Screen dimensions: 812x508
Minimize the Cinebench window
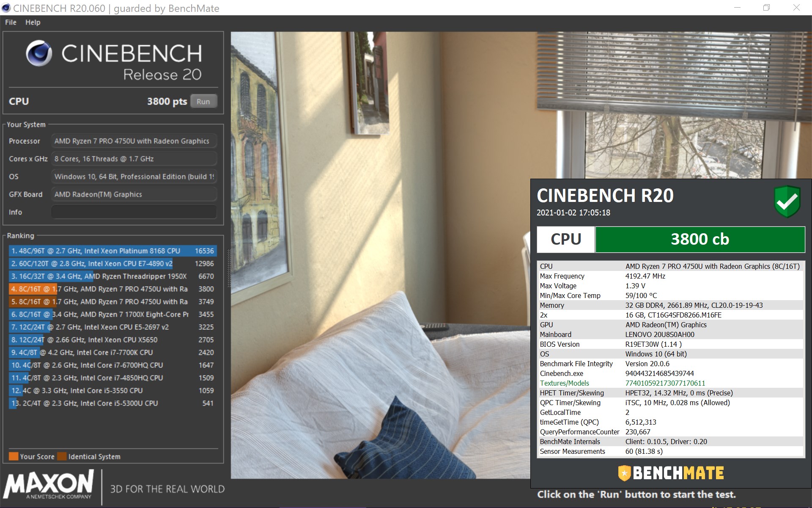(737, 8)
